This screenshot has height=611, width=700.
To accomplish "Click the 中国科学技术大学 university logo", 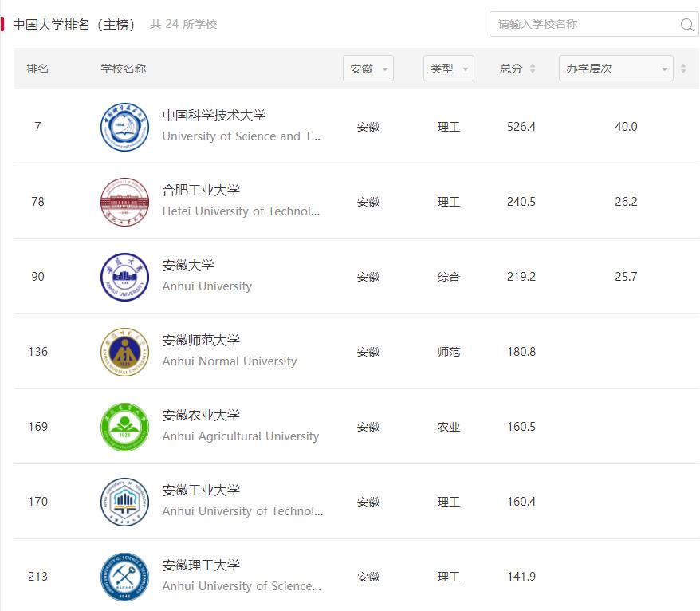I will (x=124, y=127).
